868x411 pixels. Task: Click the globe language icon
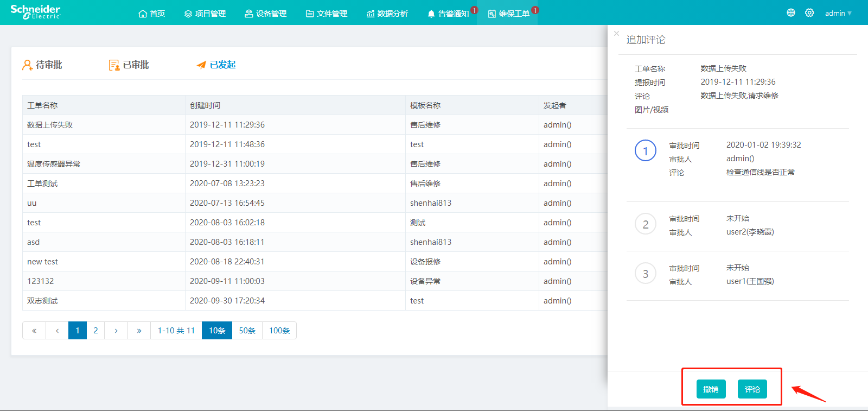click(x=791, y=12)
